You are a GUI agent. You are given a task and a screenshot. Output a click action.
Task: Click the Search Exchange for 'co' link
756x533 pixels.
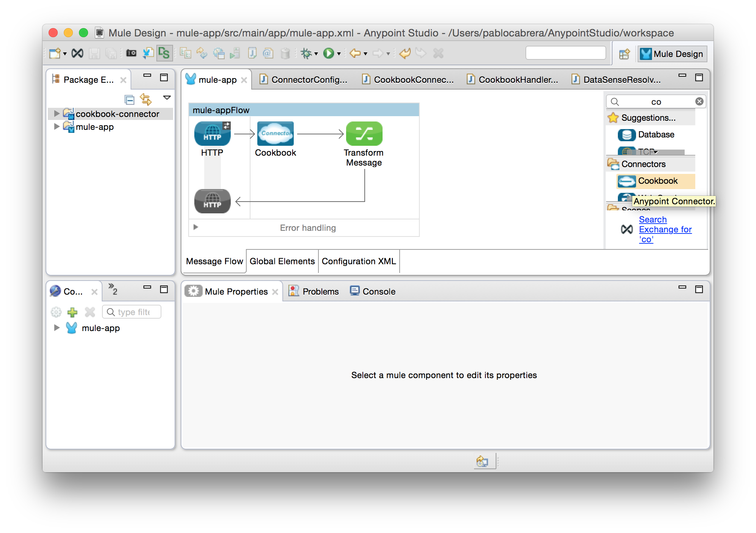tap(665, 229)
